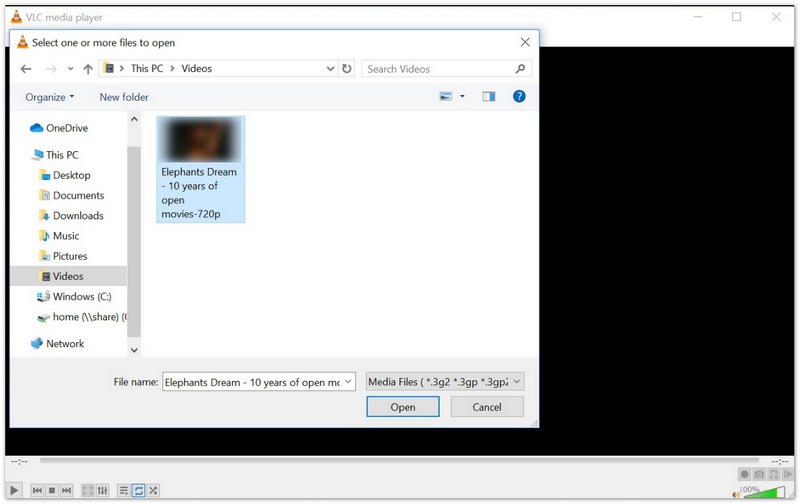Click frame by frame icon

788,474
